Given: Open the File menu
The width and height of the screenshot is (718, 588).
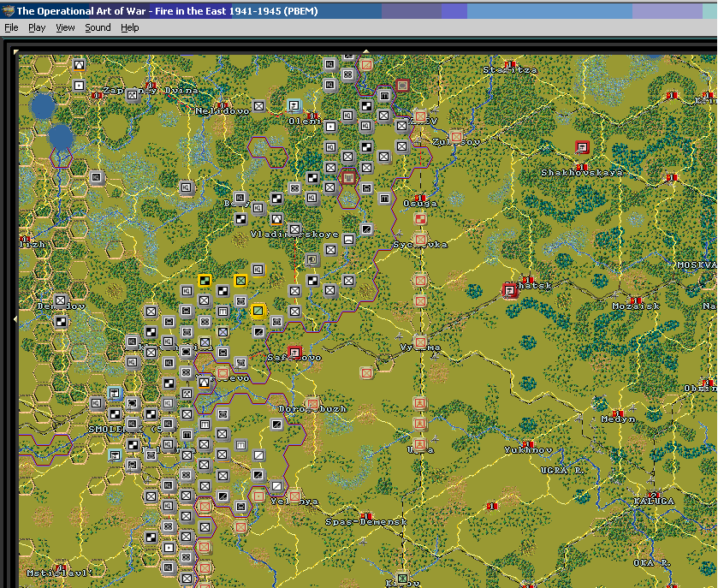Looking at the screenshot, I should coord(11,27).
